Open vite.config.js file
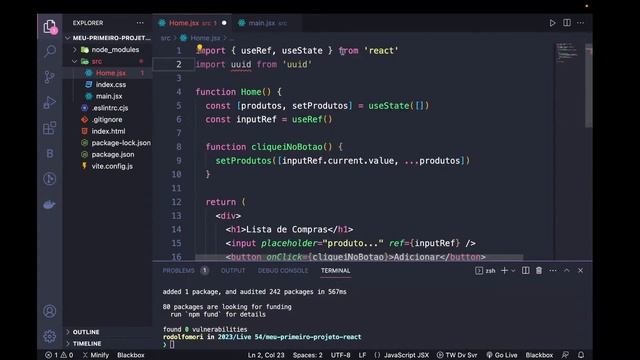Image resolution: width=640 pixels, height=360 pixels. pyautogui.click(x=112, y=166)
